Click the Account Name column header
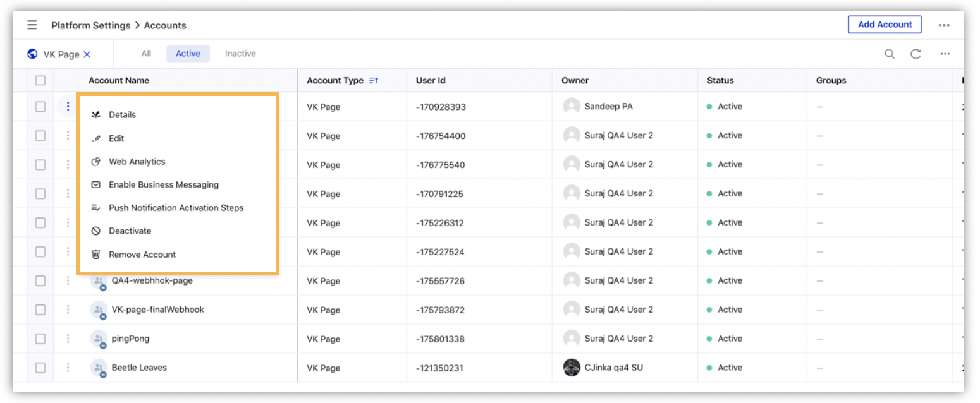 click(x=119, y=80)
